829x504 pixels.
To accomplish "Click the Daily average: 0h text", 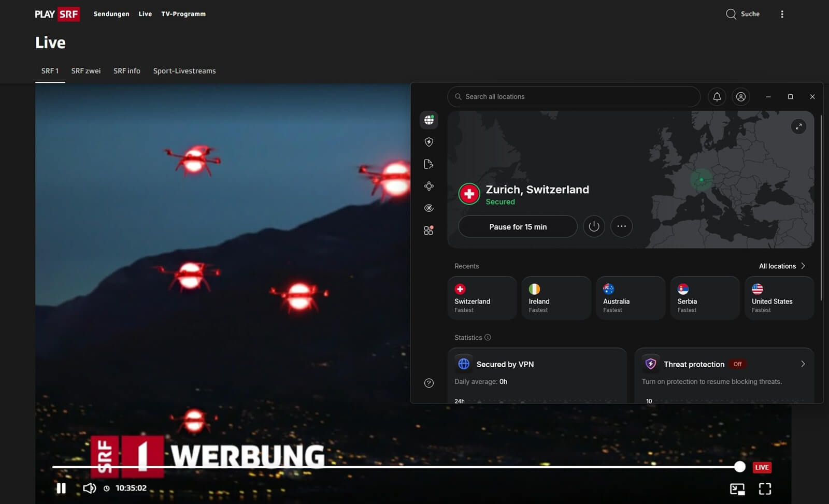I will [x=481, y=382].
